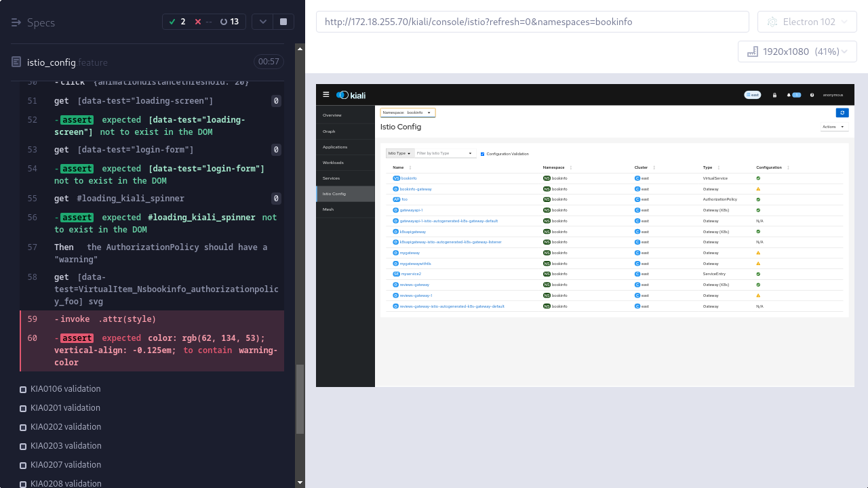This screenshot has width=868, height=488.
Task: Click the URL address field
Action: click(532, 22)
